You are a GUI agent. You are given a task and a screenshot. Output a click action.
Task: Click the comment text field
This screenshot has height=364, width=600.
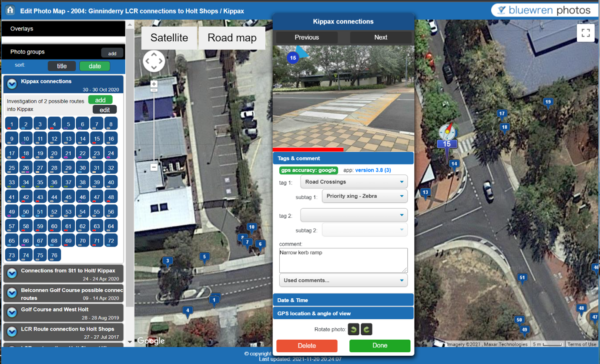(343, 260)
